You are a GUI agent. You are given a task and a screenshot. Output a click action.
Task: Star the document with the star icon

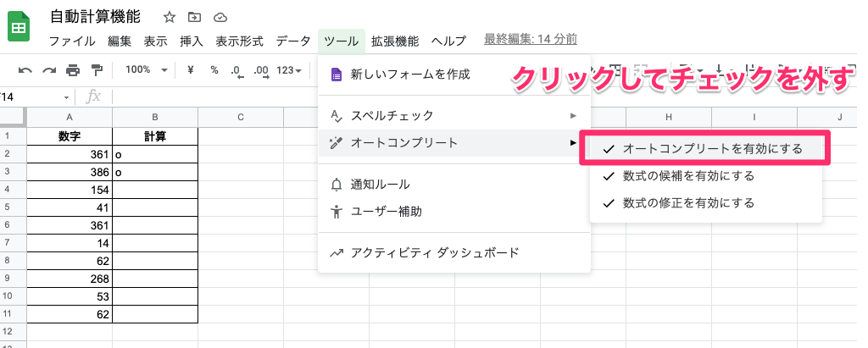pyautogui.click(x=170, y=17)
